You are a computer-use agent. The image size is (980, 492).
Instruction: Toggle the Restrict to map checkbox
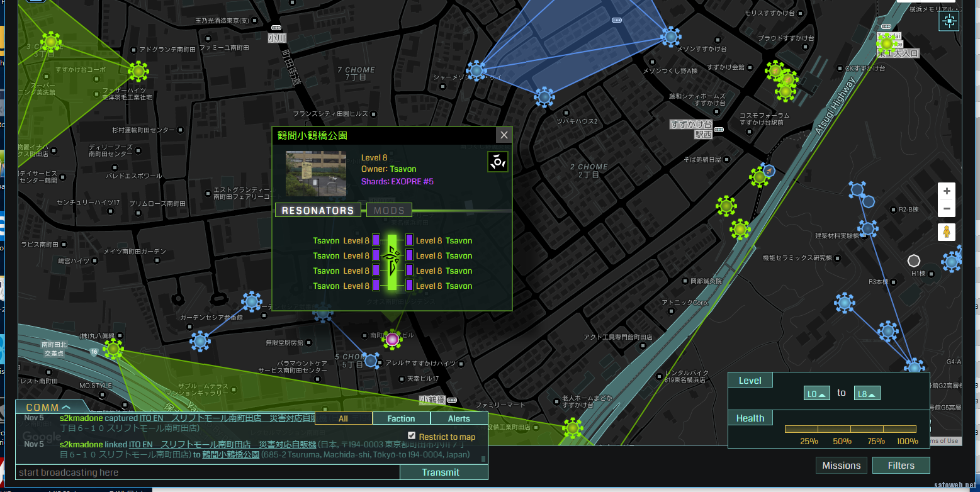pos(412,435)
